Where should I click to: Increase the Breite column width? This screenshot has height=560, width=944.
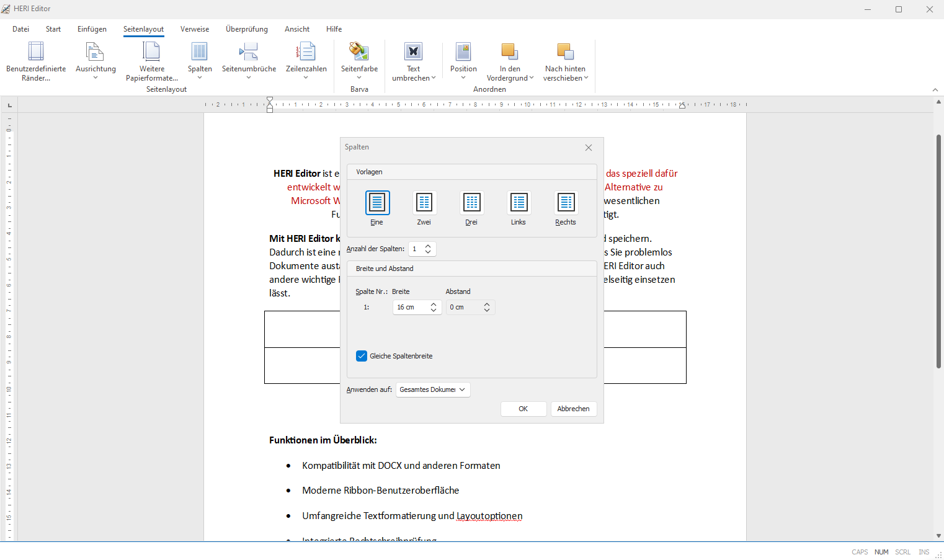tap(434, 304)
